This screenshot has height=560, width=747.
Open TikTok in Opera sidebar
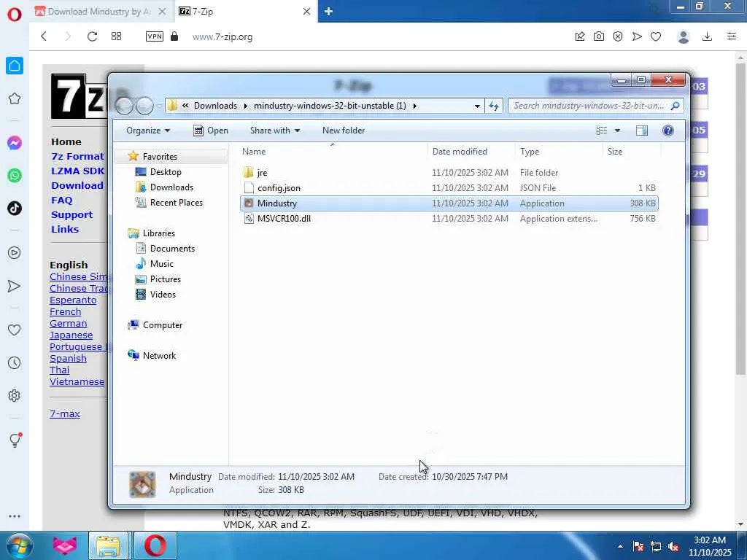click(15, 208)
